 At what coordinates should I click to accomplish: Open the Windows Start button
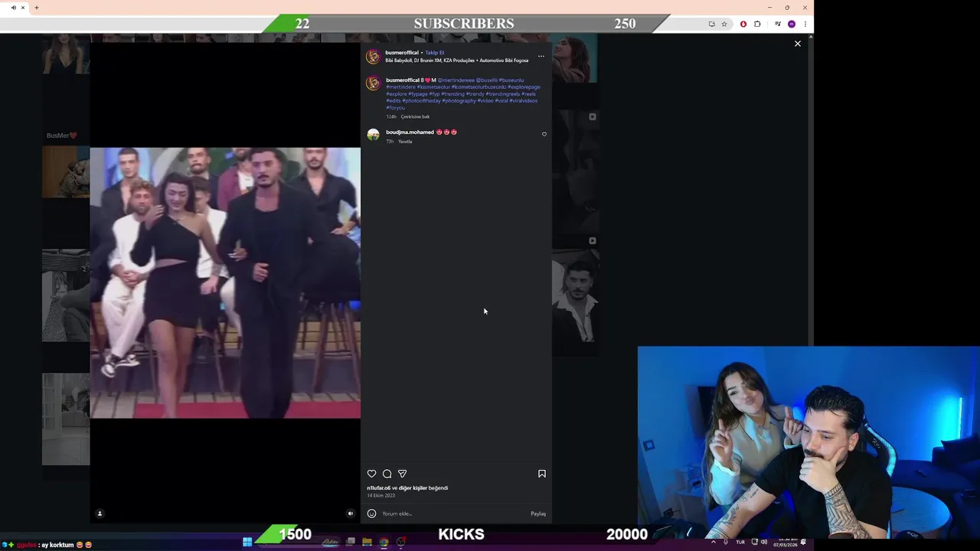click(247, 542)
